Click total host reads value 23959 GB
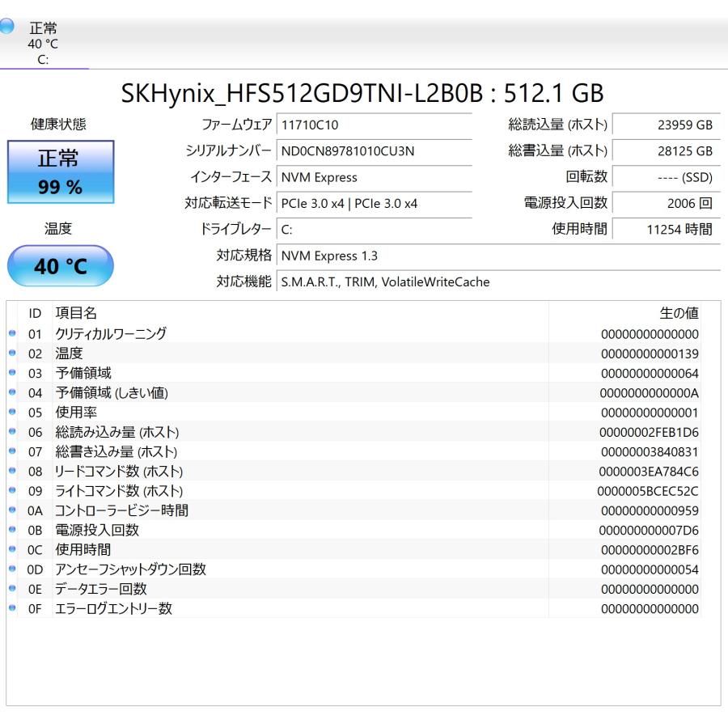This screenshot has width=728, height=728. coord(667,125)
